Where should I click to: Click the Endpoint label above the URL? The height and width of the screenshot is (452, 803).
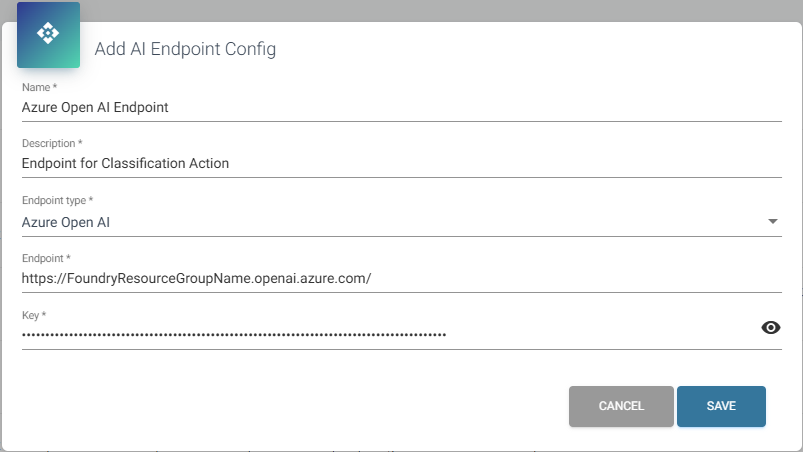pyautogui.click(x=46, y=258)
